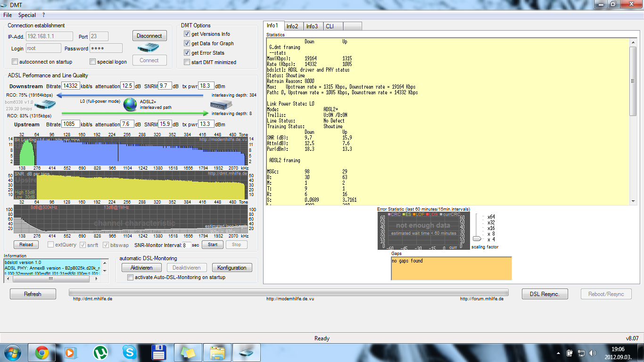Click the Upstream Bitrate field 1085
This screenshot has height=362, width=644.
coord(71,124)
